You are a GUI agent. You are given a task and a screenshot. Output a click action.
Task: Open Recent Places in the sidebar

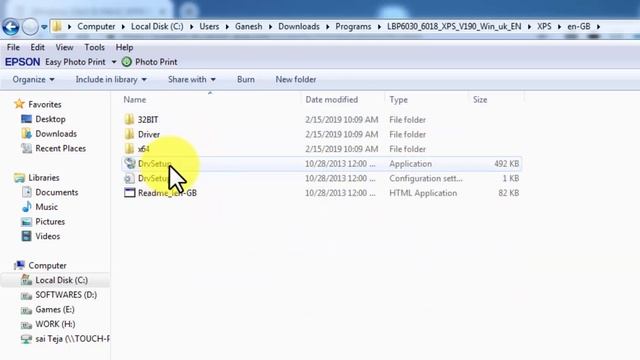point(60,149)
